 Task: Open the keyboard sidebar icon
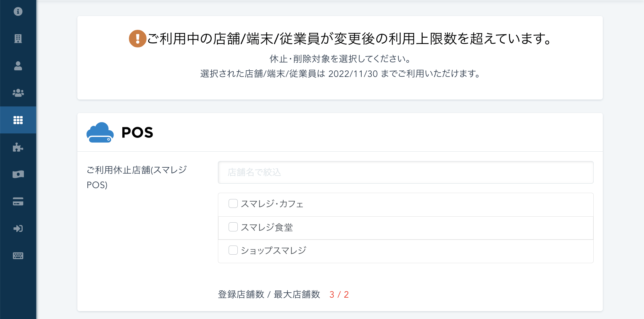[x=18, y=256]
